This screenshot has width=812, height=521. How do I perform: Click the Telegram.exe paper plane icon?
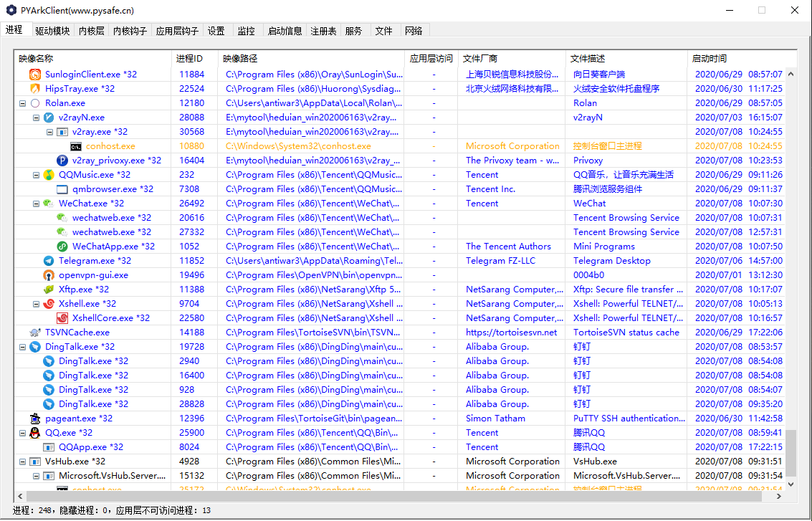[49, 261]
